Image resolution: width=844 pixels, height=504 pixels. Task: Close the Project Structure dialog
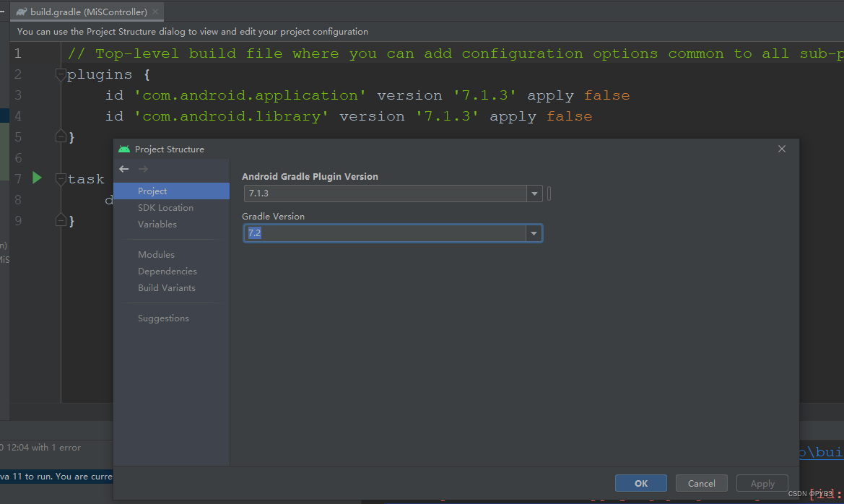click(x=782, y=149)
